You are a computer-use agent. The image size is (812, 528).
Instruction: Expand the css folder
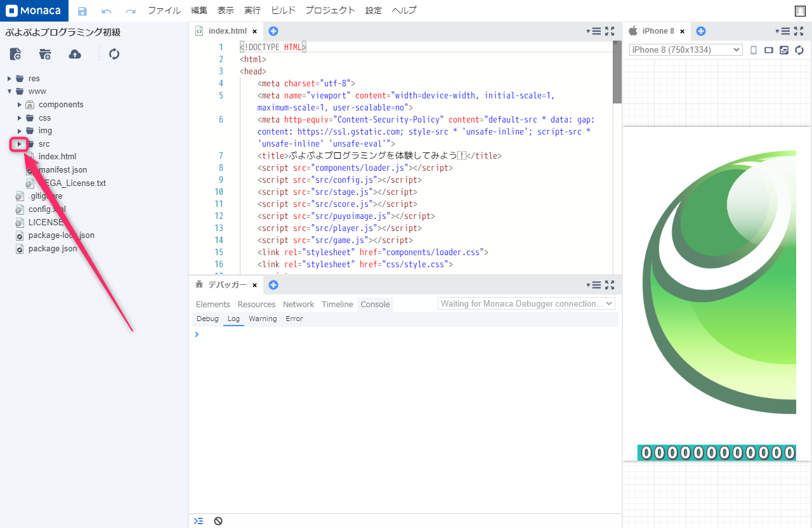click(x=20, y=118)
